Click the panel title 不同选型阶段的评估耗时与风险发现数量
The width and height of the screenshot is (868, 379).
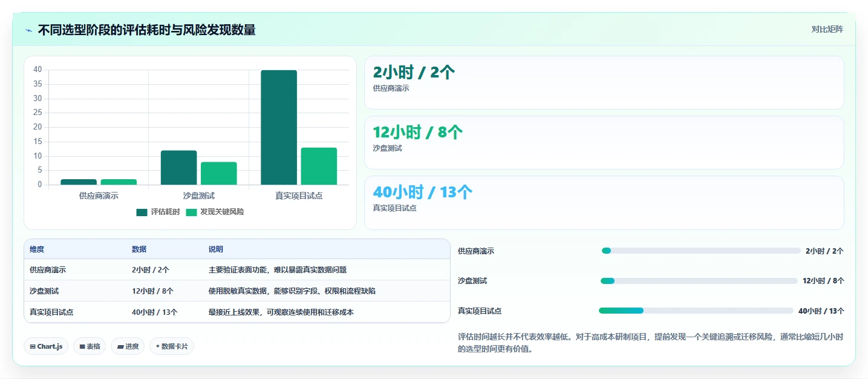[x=146, y=30]
